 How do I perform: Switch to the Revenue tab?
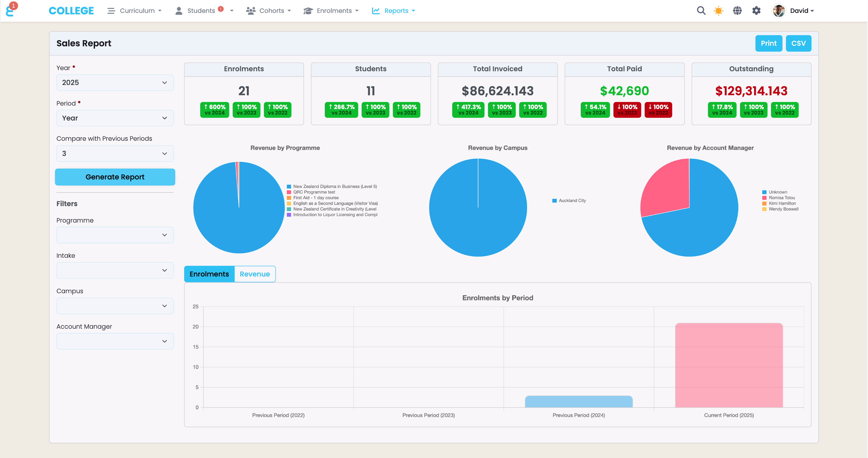255,274
